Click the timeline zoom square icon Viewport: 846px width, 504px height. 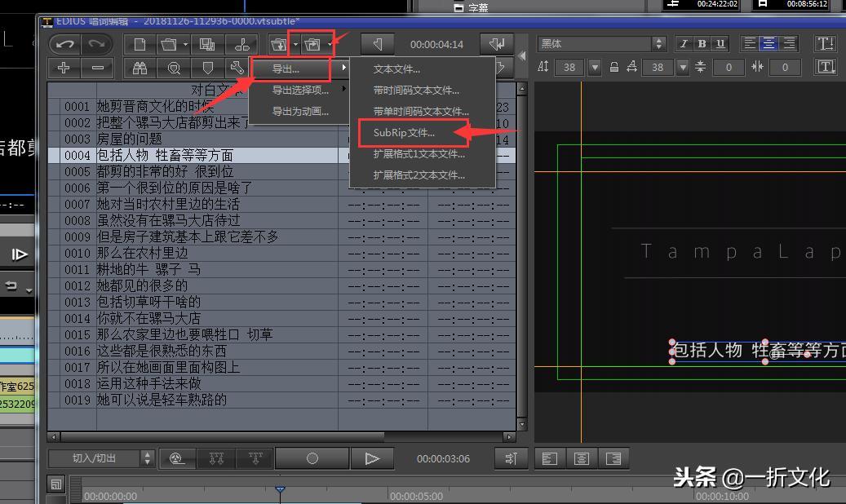coord(56,484)
